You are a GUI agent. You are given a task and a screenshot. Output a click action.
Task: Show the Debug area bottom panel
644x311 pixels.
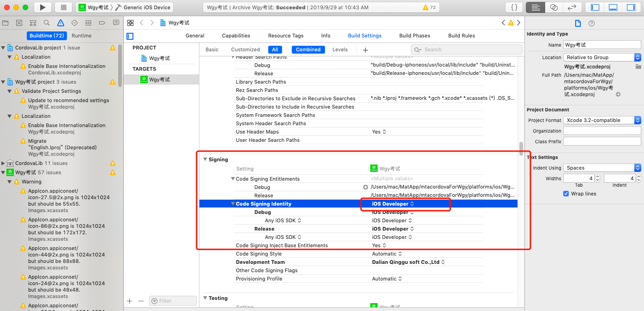pos(613,7)
